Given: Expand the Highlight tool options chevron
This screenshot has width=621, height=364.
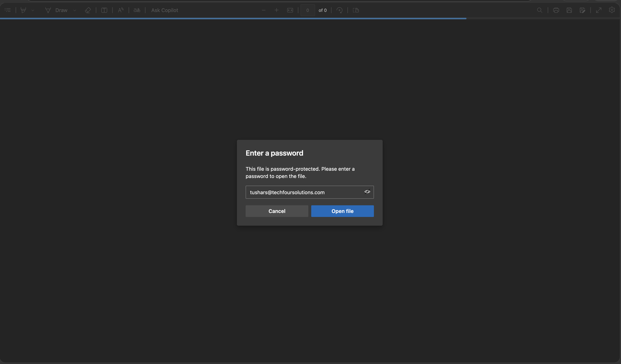Looking at the screenshot, I should 33,10.
